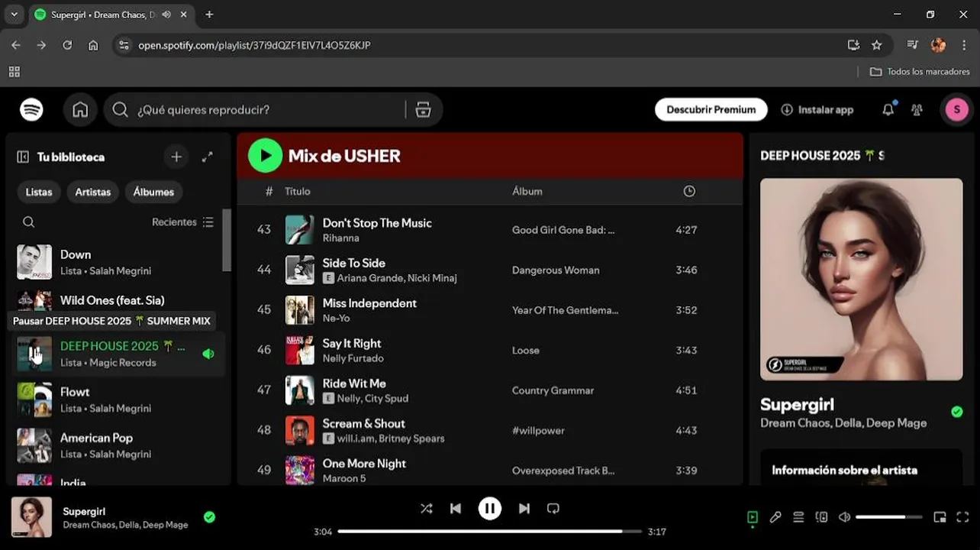Screen dimensions: 980x550
Task: Toggle shuffle playback
Action: point(426,509)
